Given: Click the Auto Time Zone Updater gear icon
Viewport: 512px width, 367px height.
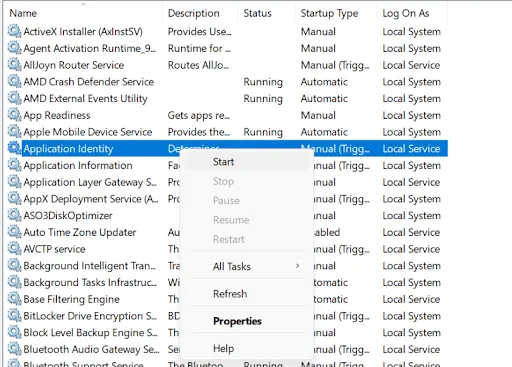Looking at the screenshot, I should (14, 232).
